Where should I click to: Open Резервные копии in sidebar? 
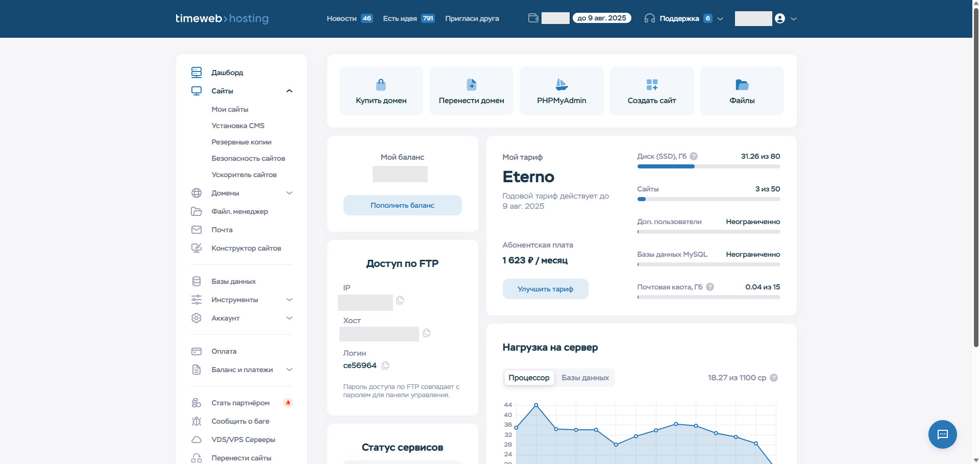(241, 142)
